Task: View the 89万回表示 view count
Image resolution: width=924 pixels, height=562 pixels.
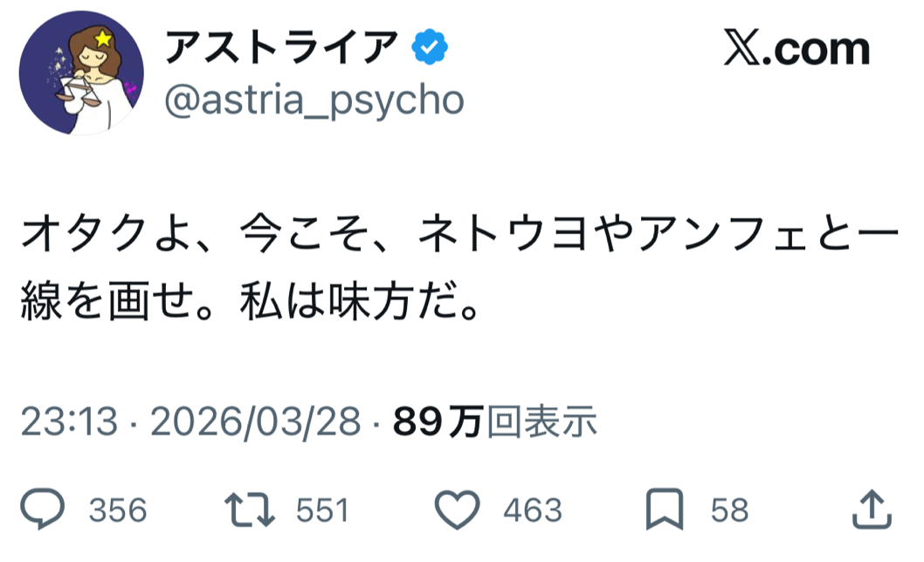Action: point(495,423)
